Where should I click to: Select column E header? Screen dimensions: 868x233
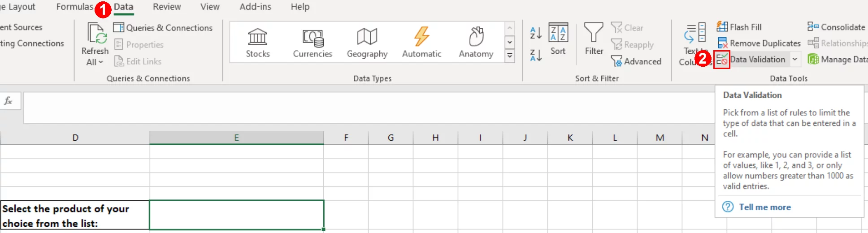(236, 138)
